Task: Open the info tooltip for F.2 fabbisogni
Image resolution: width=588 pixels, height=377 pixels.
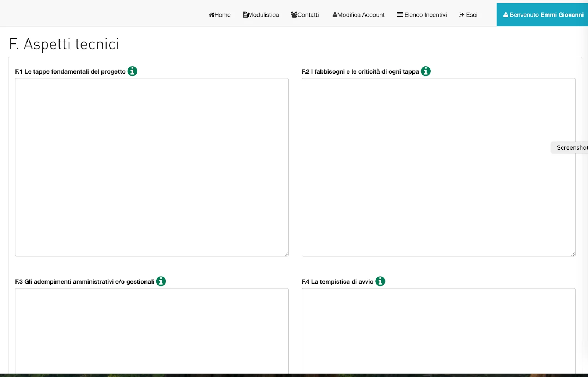Action: coord(426,71)
